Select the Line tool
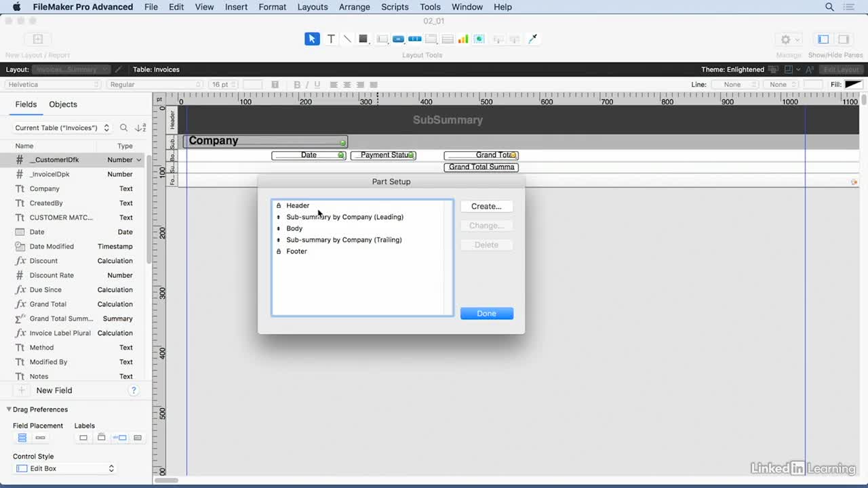The width and height of the screenshot is (868, 488). pos(347,39)
